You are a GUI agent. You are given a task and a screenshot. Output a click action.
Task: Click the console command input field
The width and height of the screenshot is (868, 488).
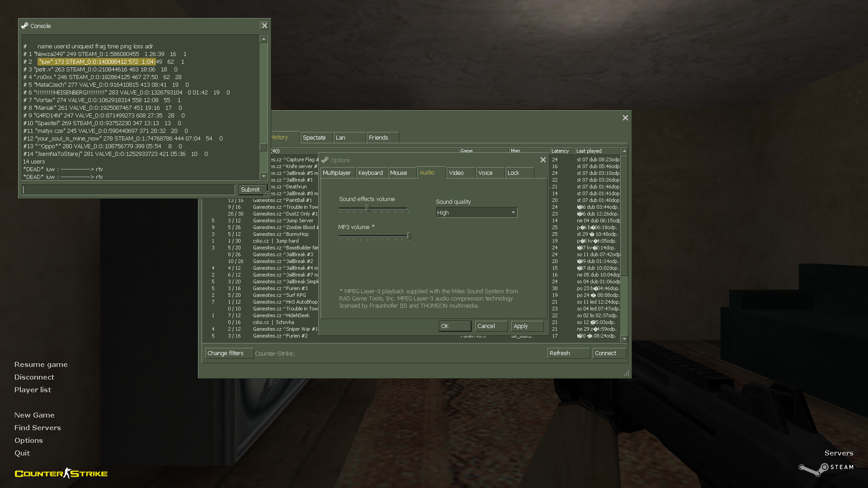click(x=128, y=190)
